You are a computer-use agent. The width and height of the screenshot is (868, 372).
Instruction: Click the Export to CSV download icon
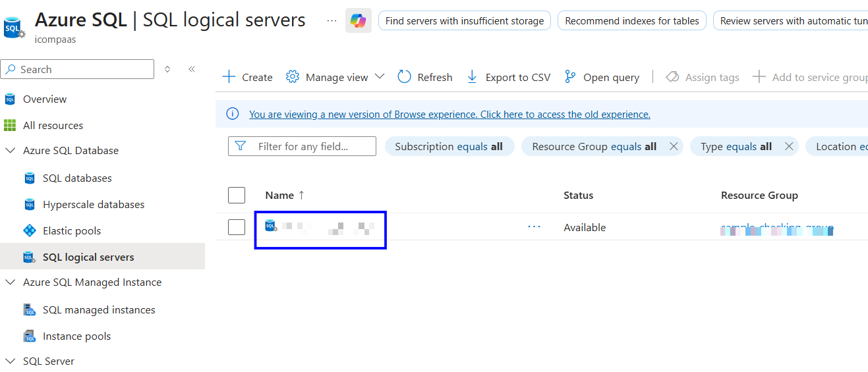point(472,77)
